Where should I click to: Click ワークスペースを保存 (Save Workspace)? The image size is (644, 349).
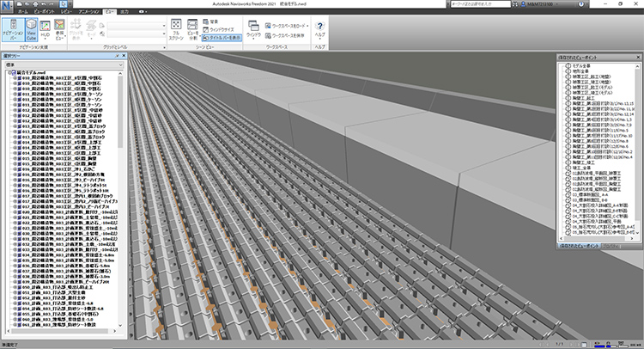[285, 36]
